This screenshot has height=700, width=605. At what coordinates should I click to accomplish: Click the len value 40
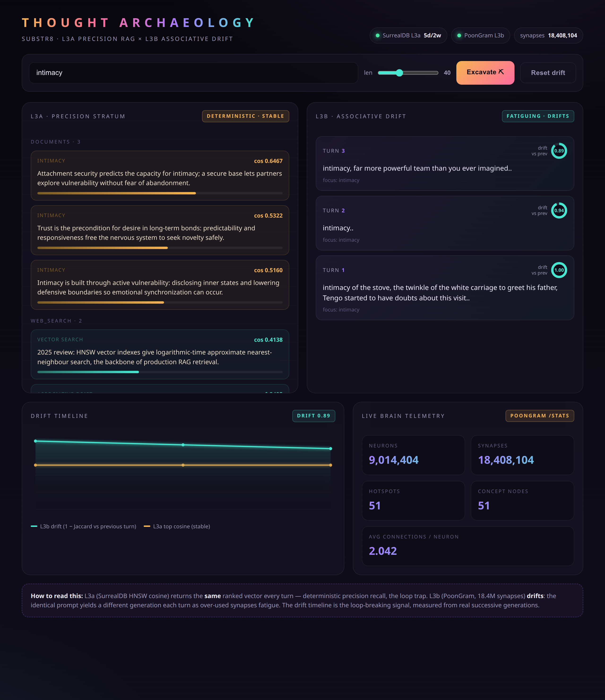pos(447,73)
